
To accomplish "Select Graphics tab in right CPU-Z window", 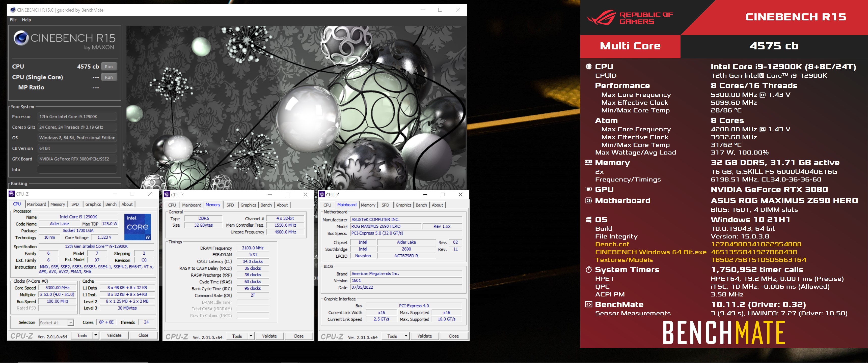I will pos(403,205).
